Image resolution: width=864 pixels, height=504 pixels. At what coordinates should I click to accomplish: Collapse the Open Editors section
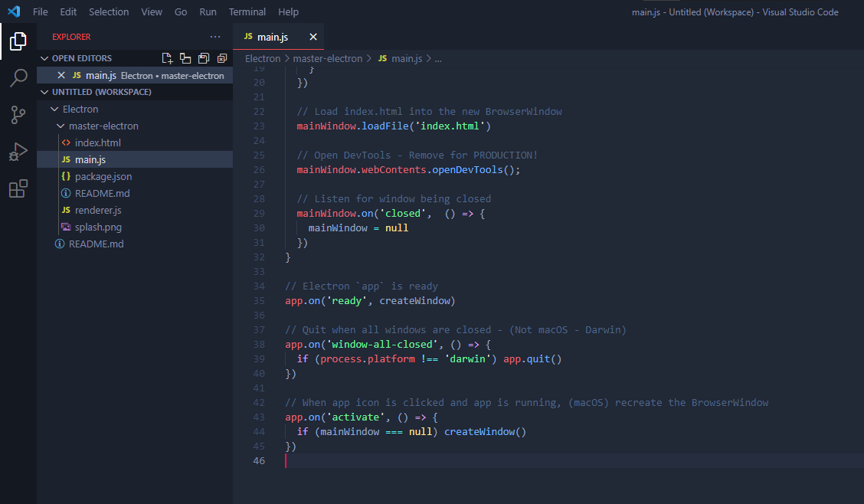point(44,58)
